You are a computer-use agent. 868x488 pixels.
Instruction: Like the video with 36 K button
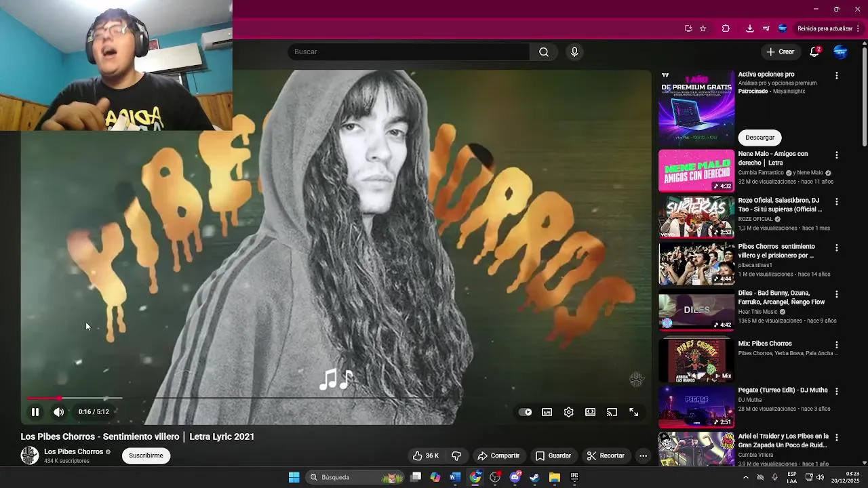426,455
